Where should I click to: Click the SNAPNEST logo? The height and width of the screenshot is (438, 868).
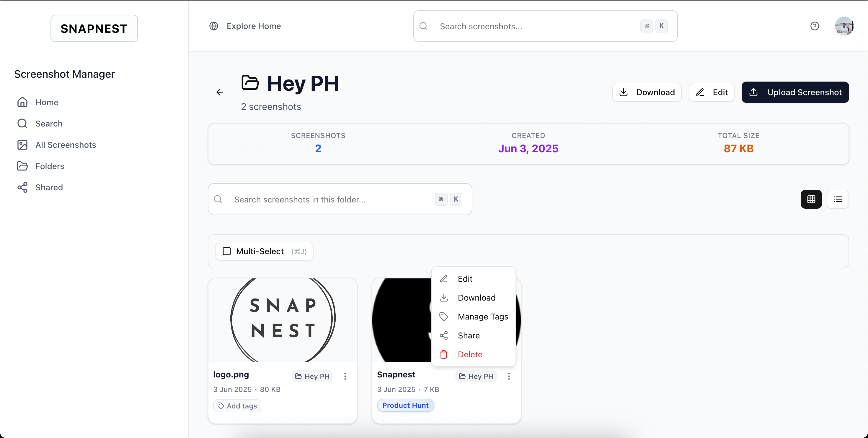point(94,28)
